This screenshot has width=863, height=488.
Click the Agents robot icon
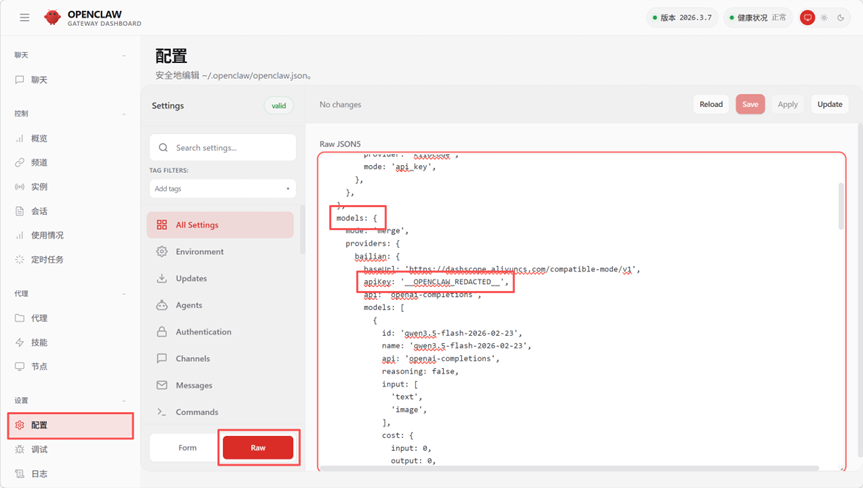[x=162, y=305]
